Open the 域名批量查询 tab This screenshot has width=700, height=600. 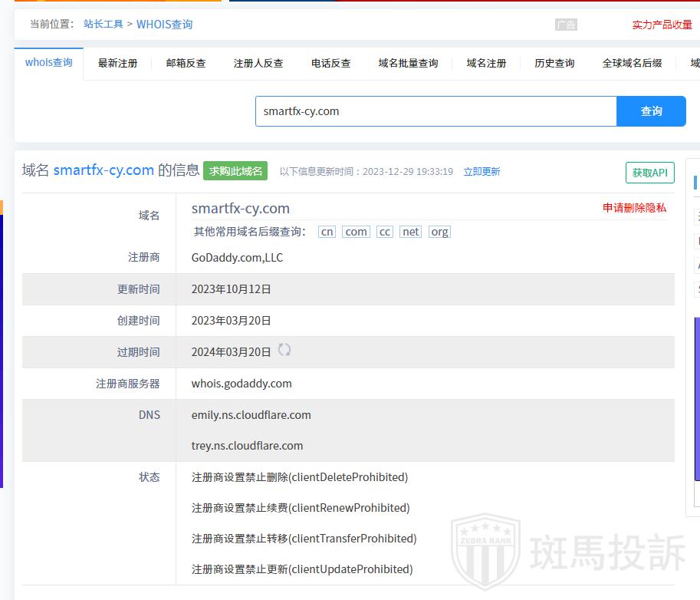click(x=408, y=63)
